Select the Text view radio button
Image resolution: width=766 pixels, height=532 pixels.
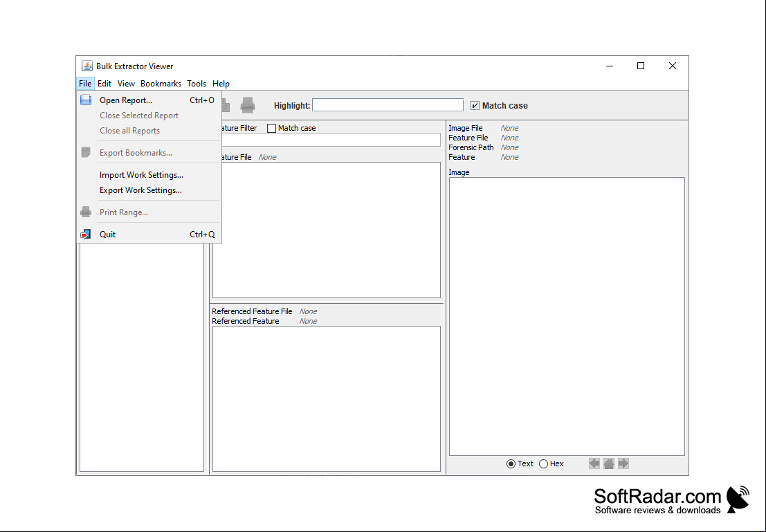pyautogui.click(x=511, y=464)
